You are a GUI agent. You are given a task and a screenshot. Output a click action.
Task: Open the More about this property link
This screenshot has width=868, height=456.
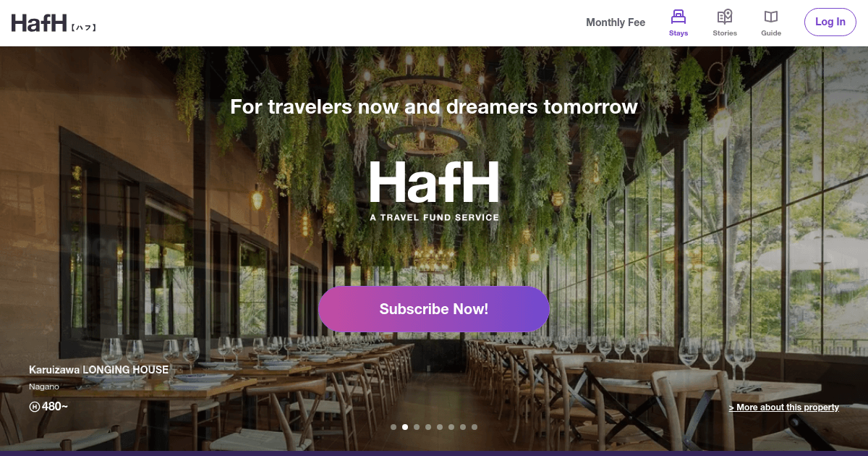783,408
